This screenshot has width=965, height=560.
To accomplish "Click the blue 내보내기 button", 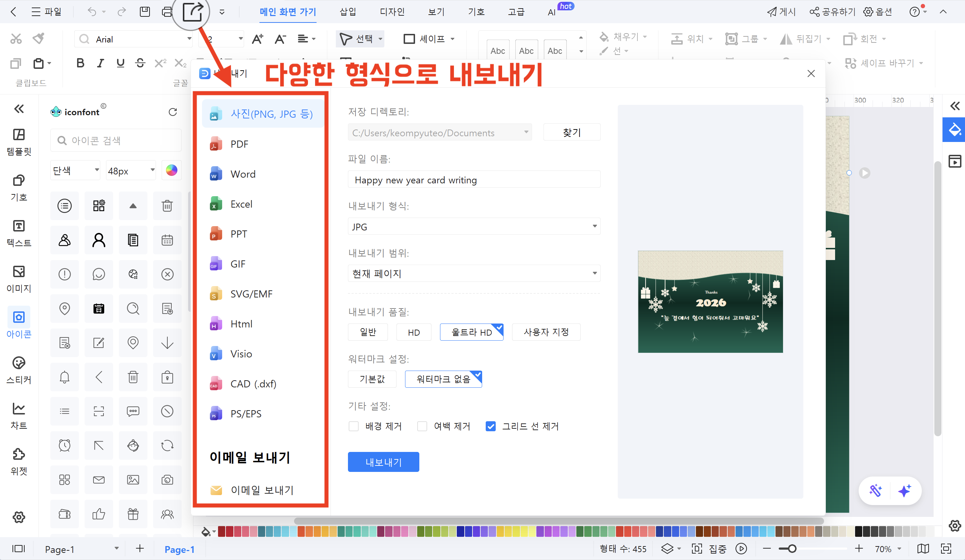I will pyautogui.click(x=383, y=462).
